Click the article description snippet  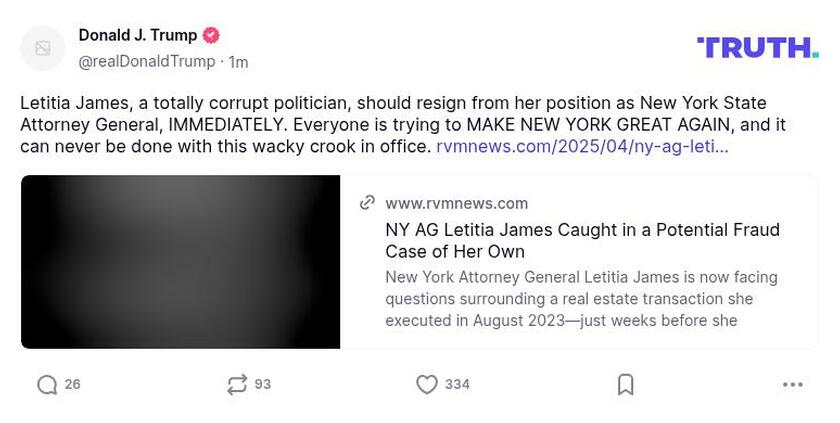[581, 298]
